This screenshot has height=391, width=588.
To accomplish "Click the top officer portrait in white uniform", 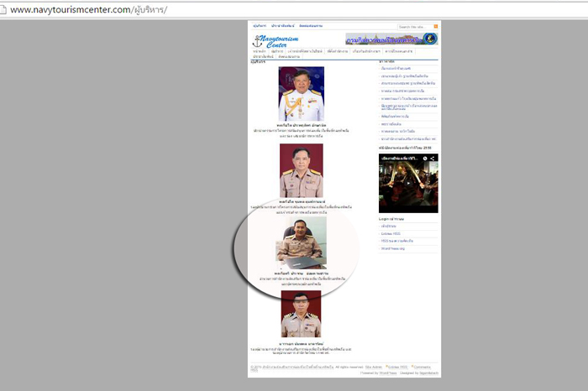I will pos(301,94).
